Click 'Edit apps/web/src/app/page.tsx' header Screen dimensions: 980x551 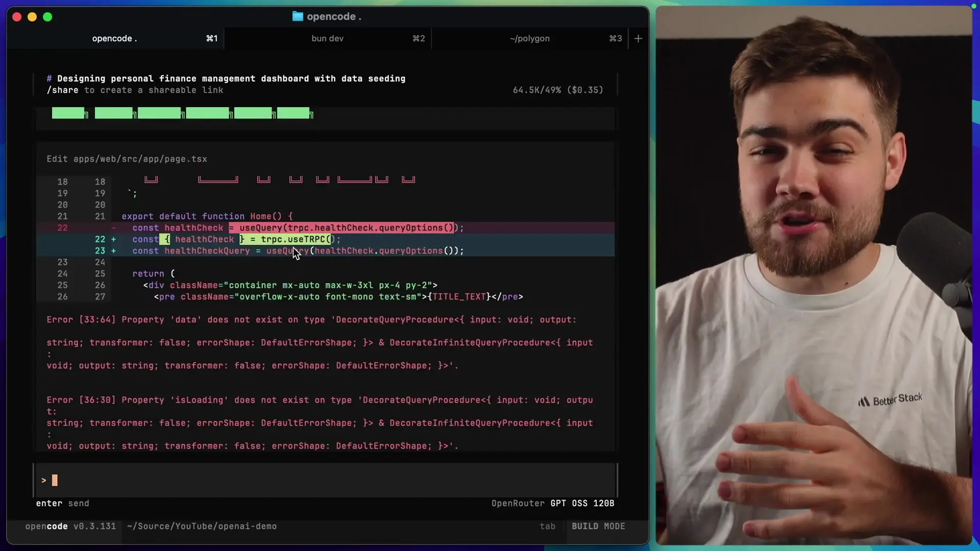127,159
